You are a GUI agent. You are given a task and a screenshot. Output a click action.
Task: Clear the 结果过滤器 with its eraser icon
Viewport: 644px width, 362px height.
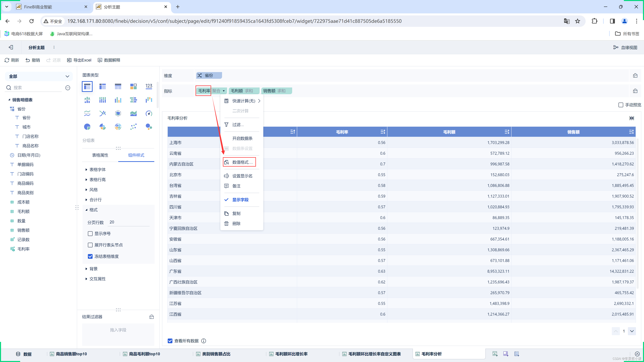tap(151, 317)
